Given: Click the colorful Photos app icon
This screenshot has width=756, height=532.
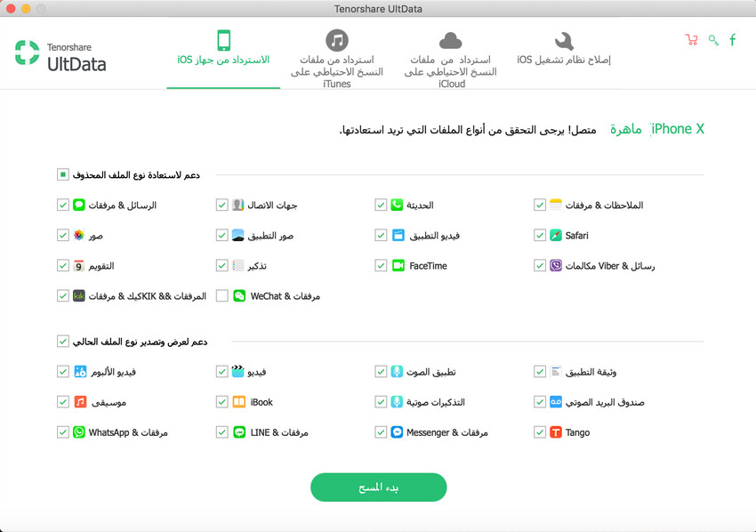Looking at the screenshot, I should click(79, 236).
